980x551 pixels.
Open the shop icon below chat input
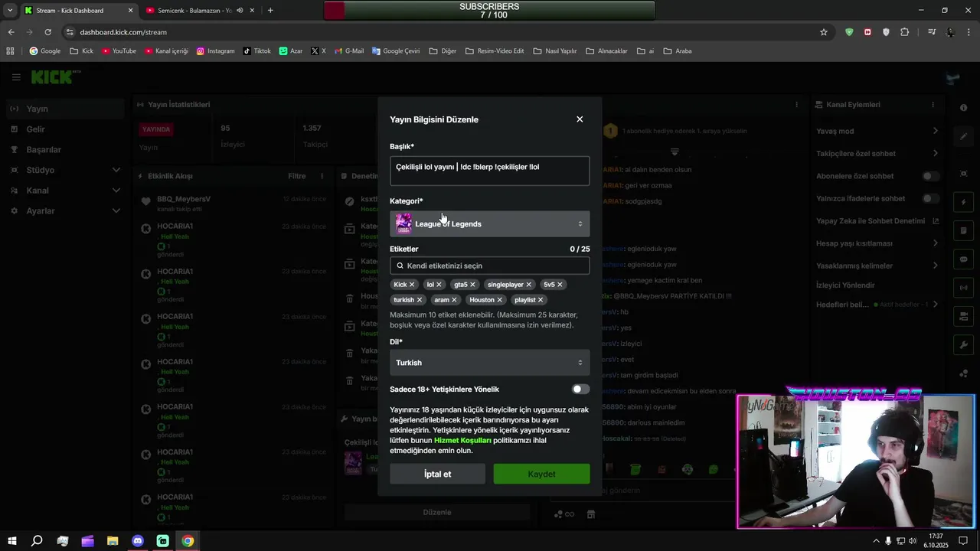(x=590, y=514)
